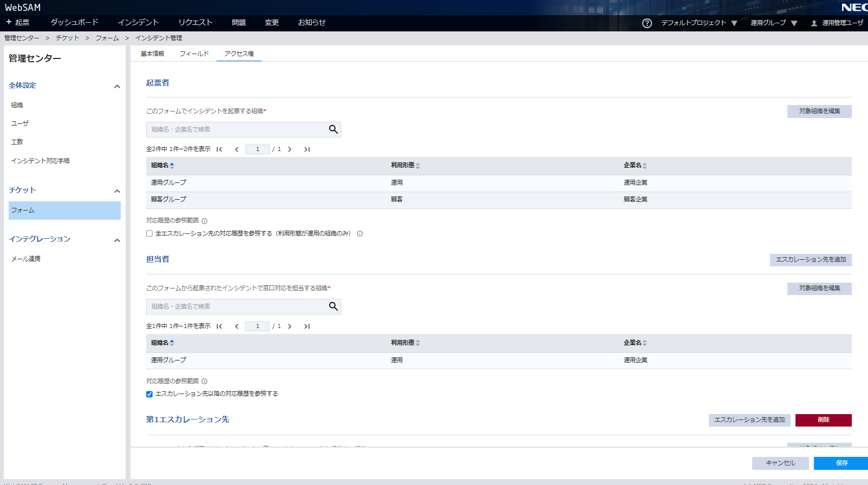Enable 全エスカレーション先の対応履歴を参照する checkbox
This screenshot has width=868, height=485.
click(x=149, y=234)
